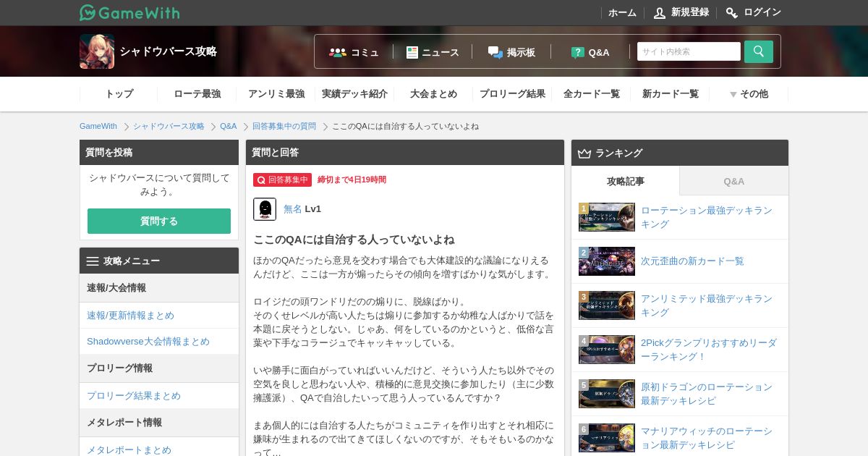Click the ランキング crown icon
This screenshot has width=868, height=456.
[584, 153]
